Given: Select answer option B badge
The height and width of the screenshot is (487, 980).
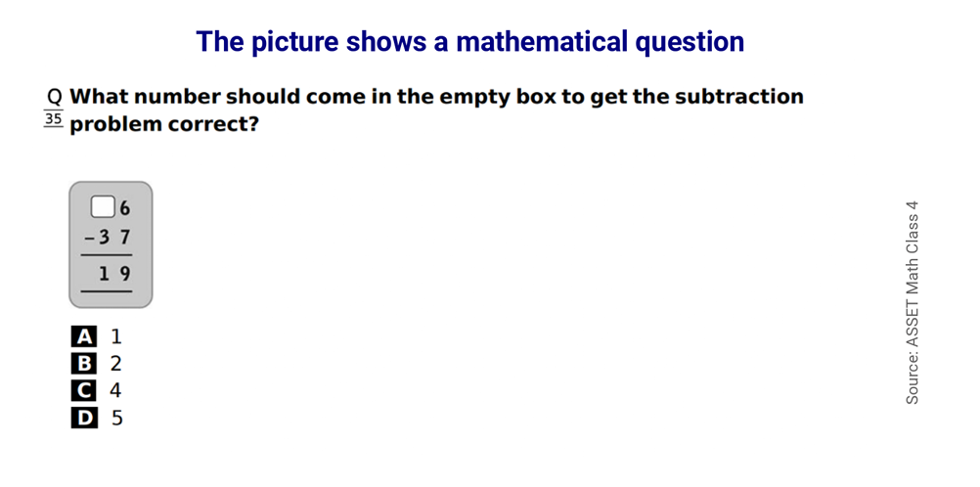Looking at the screenshot, I should pyautogui.click(x=84, y=363).
